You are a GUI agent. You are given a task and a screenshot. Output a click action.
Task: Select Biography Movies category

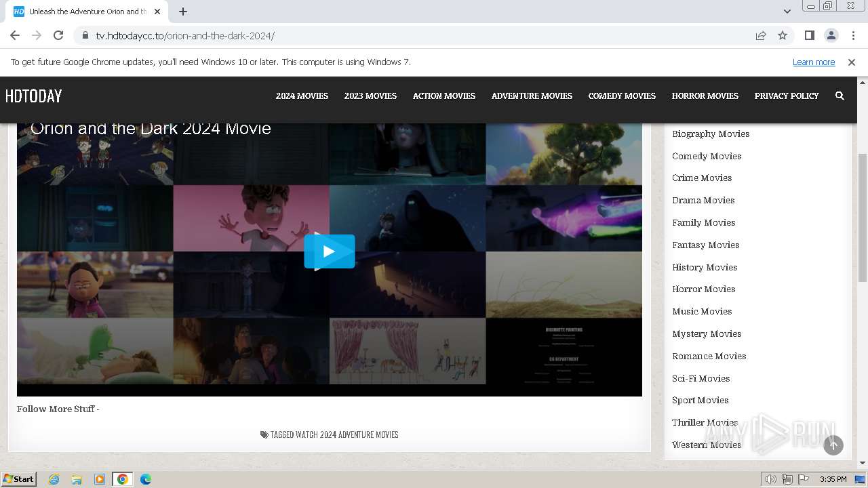coord(711,134)
